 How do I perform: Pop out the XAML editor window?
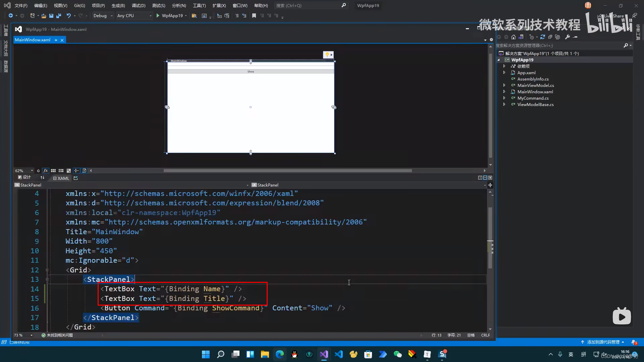pos(75,178)
